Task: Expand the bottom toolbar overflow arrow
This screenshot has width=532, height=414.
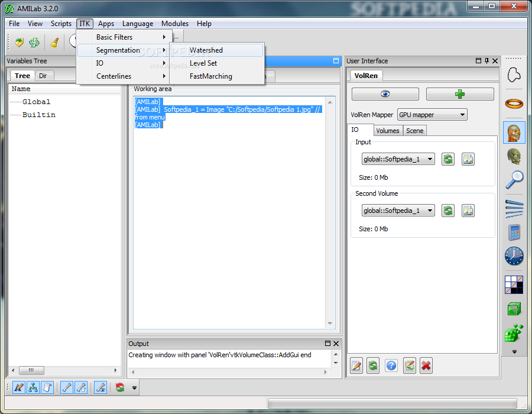Action: tap(134, 387)
